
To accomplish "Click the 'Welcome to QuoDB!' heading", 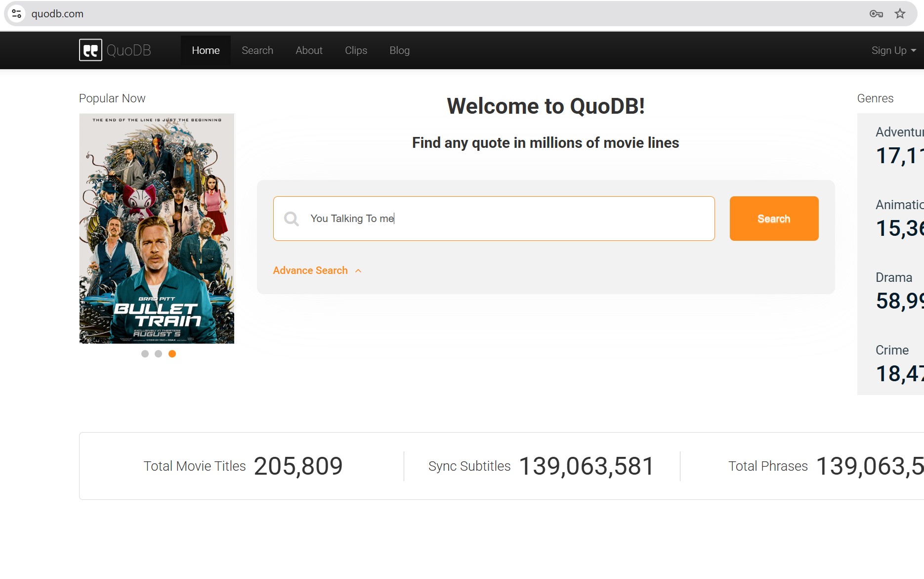I will [x=546, y=106].
